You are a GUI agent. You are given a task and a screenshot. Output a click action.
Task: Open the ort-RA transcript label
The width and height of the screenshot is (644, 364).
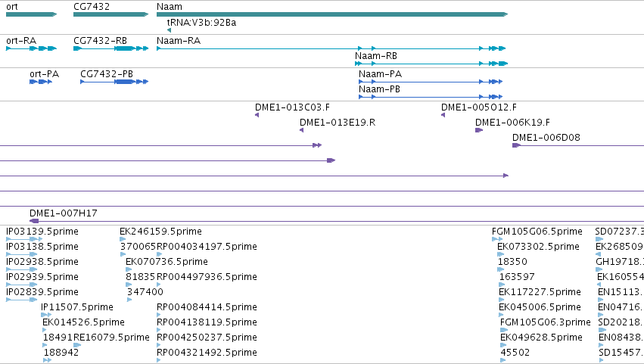[21, 41]
